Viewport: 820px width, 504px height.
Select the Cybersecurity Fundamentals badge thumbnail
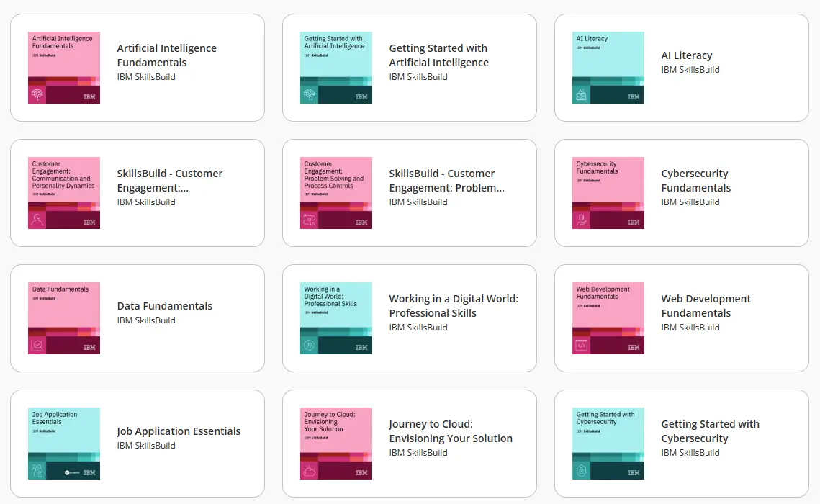tap(608, 193)
